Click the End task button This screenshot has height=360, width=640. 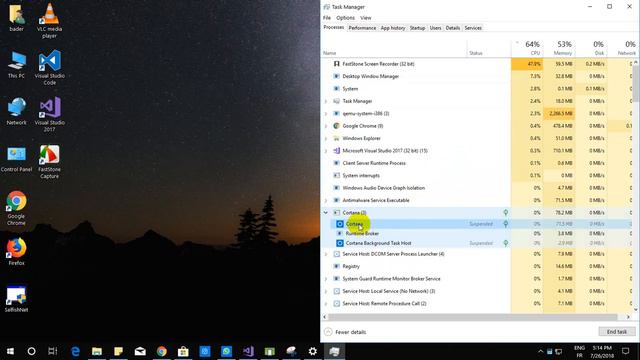pyautogui.click(x=617, y=332)
